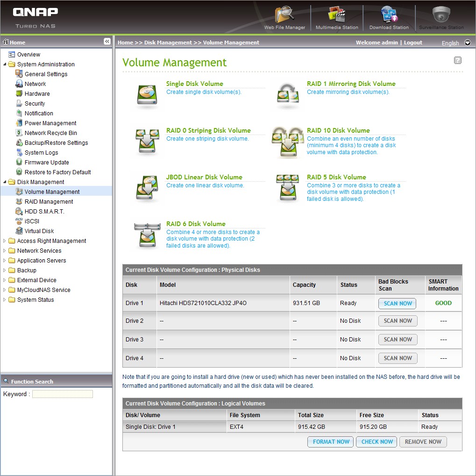Open the Web File Manager icon

pyautogui.click(x=284, y=15)
